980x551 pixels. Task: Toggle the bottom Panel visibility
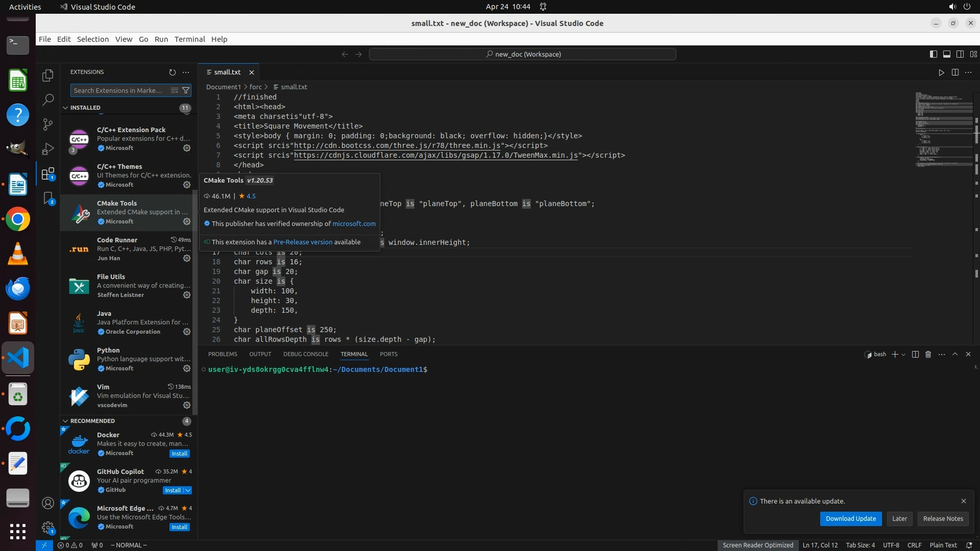947,54
